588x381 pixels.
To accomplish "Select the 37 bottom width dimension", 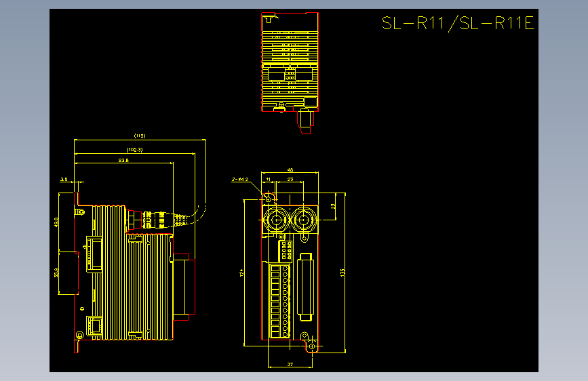I will click(x=290, y=364).
